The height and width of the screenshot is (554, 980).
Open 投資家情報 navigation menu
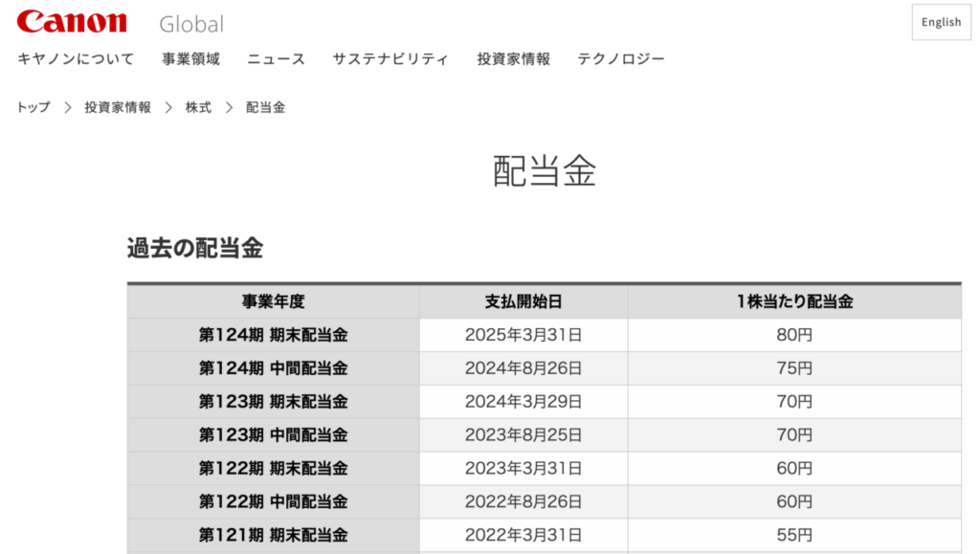click(513, 59)
